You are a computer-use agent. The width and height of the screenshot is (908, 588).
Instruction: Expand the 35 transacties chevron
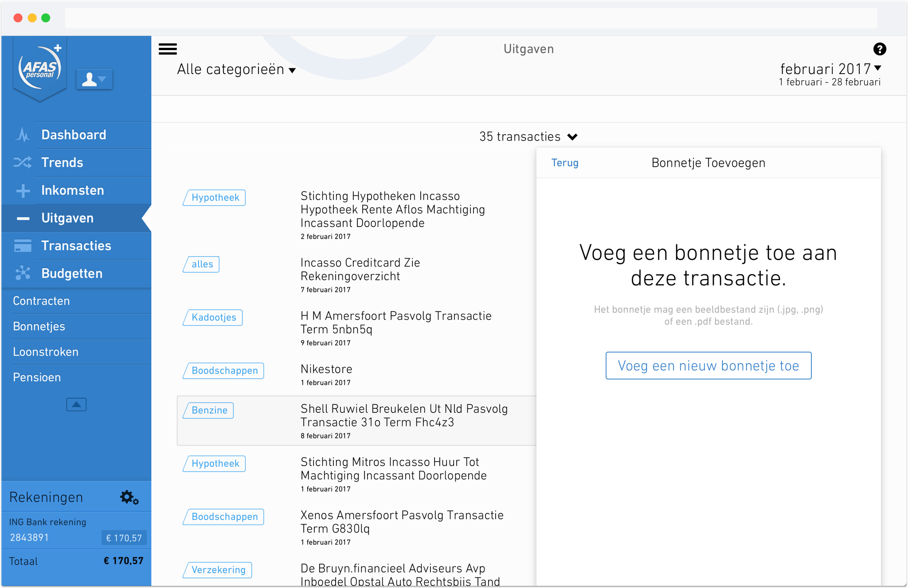[x=572, y=137]
